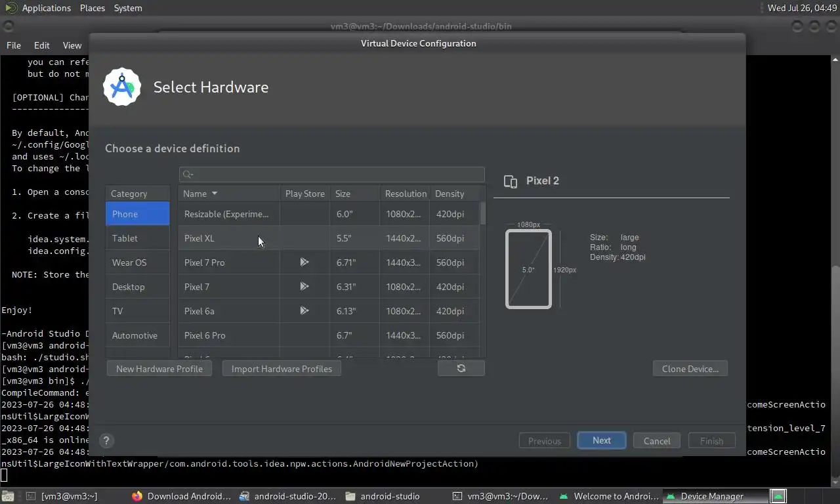Select the Automotive category
The width and height of the screenshot is (840, 504).
138,335
